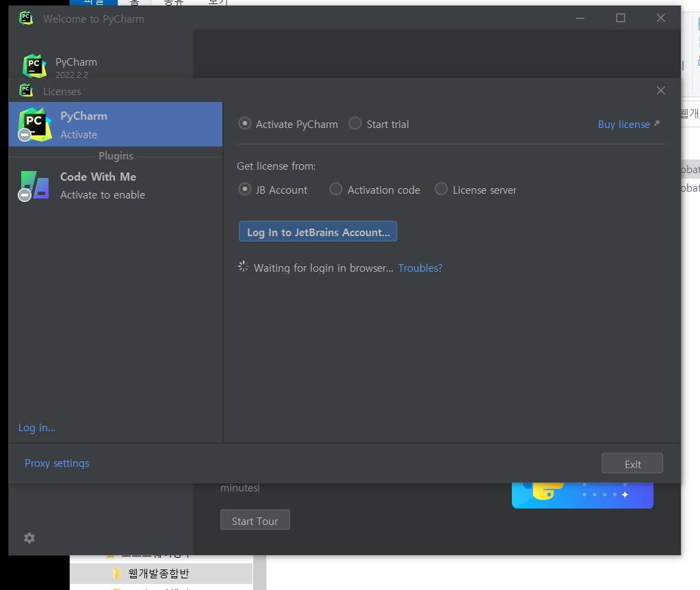Open Proxy settings

[57, 463]
